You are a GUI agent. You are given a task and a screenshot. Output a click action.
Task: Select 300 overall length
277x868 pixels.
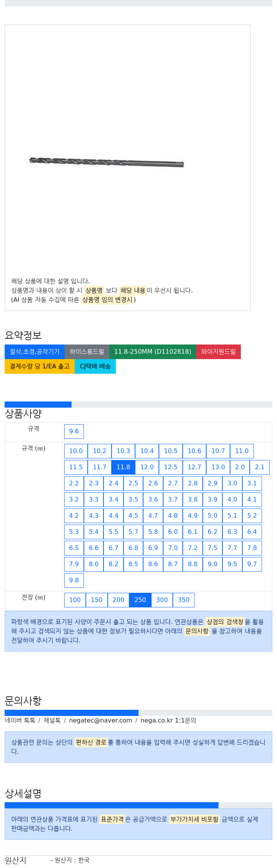[162, 600]
